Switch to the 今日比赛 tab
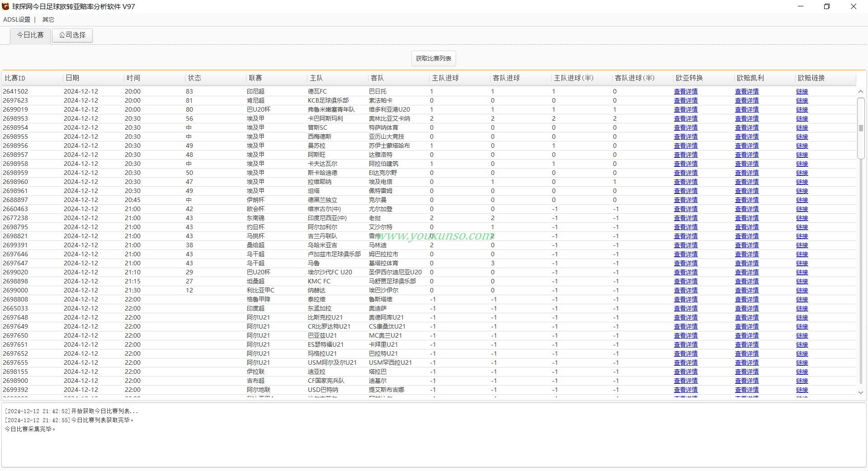868x471 pixels. [x=30, y=35]
